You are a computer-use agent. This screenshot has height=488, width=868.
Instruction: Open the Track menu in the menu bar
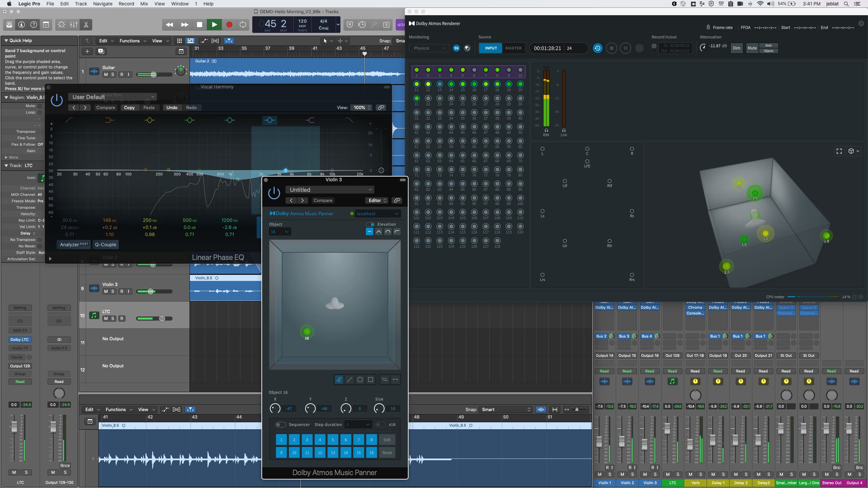click(x=80, y=4)
